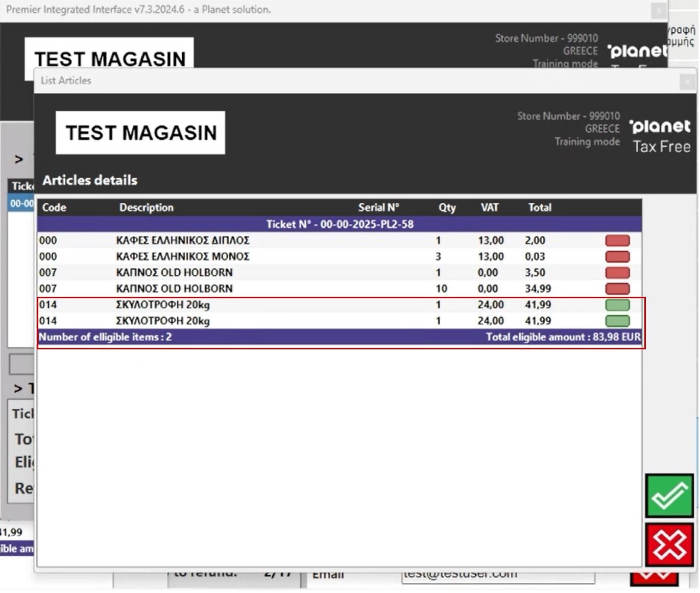This screenshot has width=700, height=593.
Task: Select the Ticket N° 00-00-2025-PL2-58 header row
Action: tap(340, 224)
